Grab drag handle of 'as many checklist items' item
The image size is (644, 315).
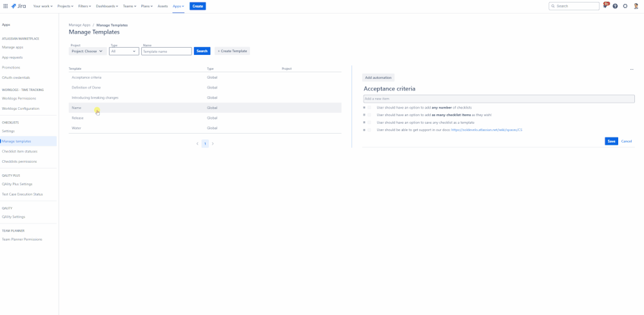click(x=364, y=115)
